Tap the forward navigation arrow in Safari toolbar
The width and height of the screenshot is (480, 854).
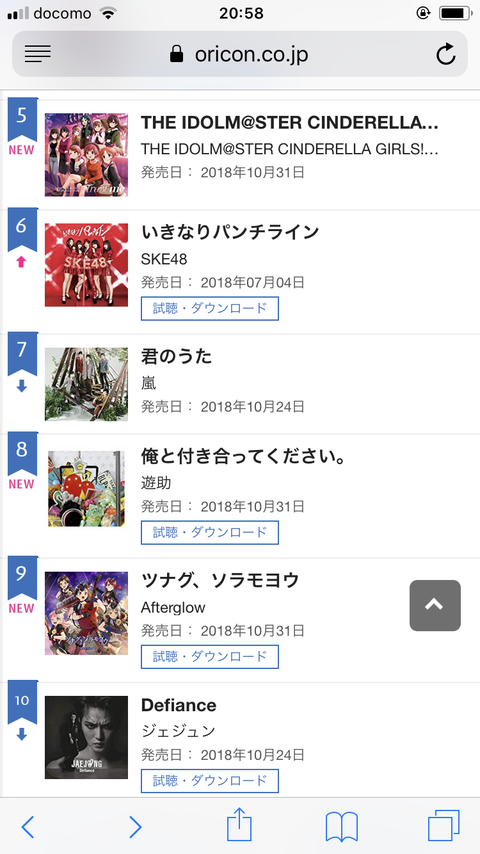(135, 827)
